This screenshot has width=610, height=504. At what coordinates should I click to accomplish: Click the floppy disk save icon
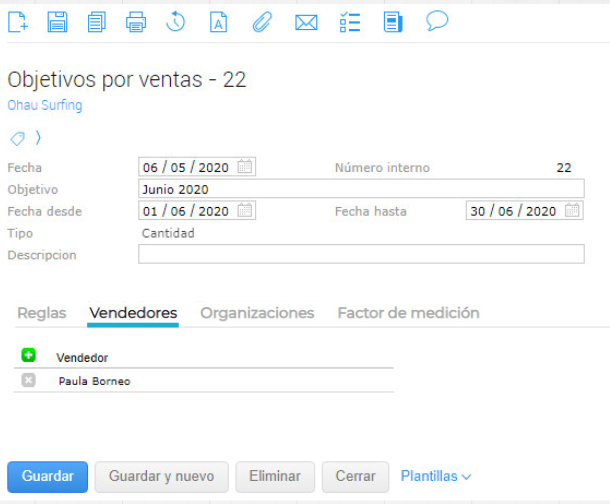(x=58, y=22)
